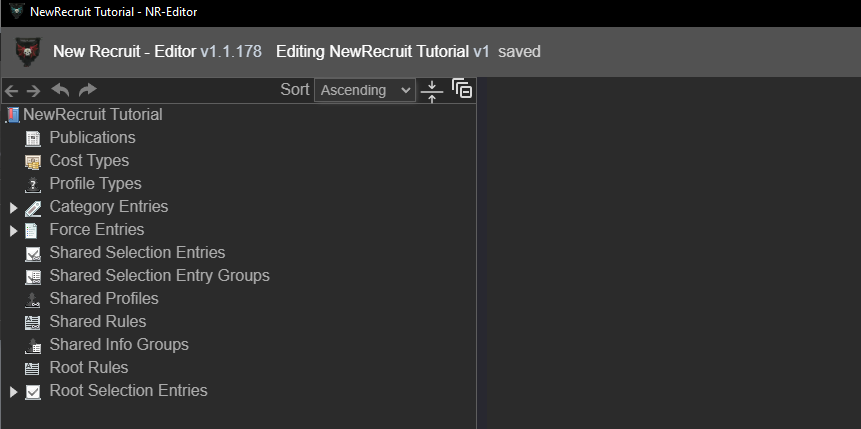Expand the Category Entries node
861x429 pixels.
14,208
